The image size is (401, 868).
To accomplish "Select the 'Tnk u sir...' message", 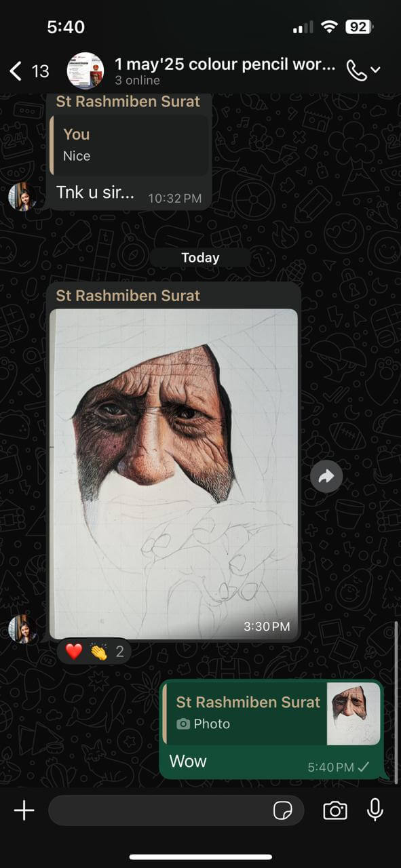I will [96, 192].
